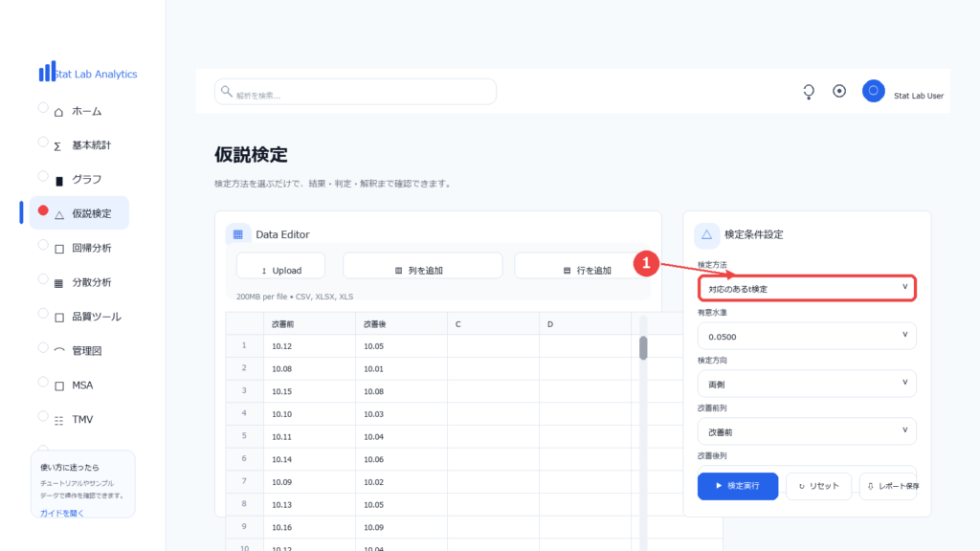Click the square icon beside 品質ツール
980x551 pixels.
pyautogui.click(x=59, y=318)
